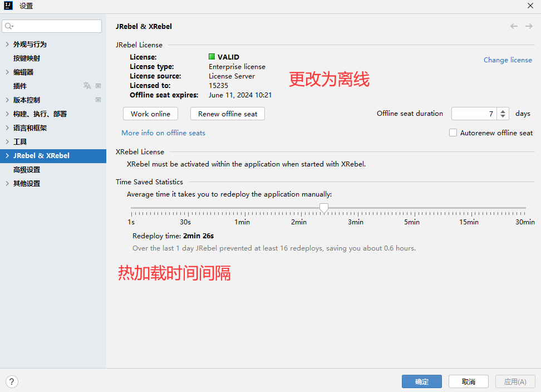Click the Enterprise license type value
Image resolution: width=541 pixels, height=392 pixels.
pos(237,67)
